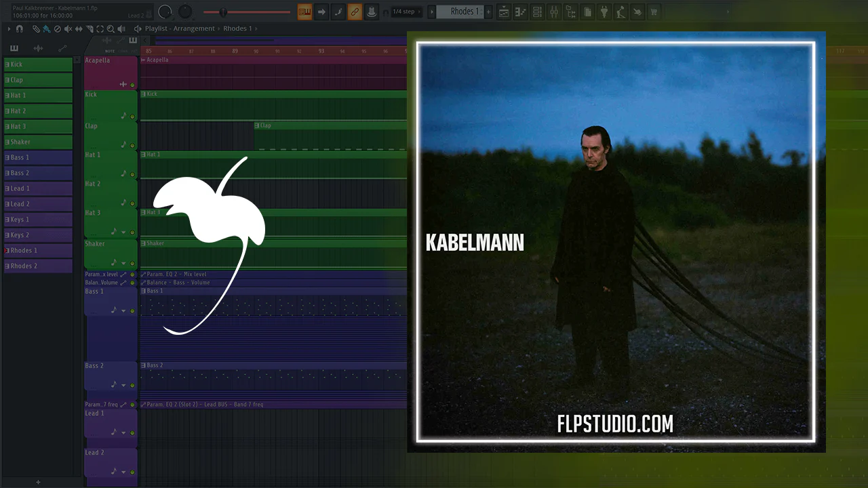Select the Delete tool
The image size is (868, 488).
pyautogui.click(x=57, y=29)
